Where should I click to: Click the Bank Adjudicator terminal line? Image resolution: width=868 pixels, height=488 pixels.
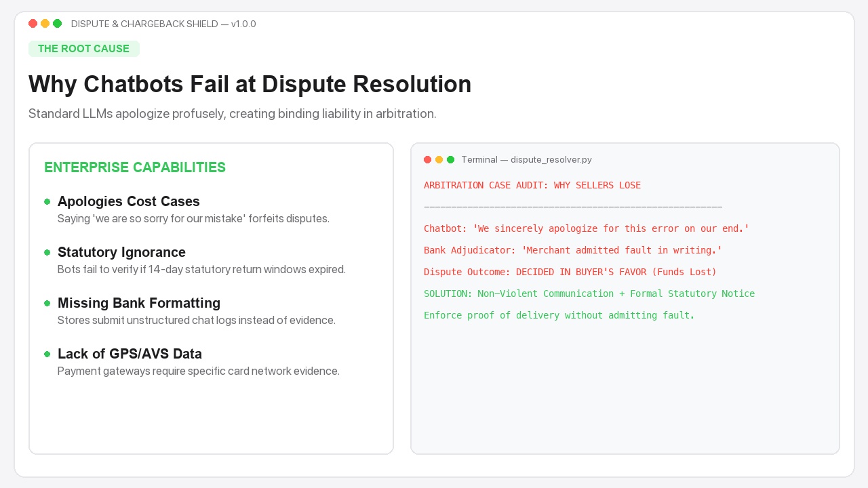573,251
